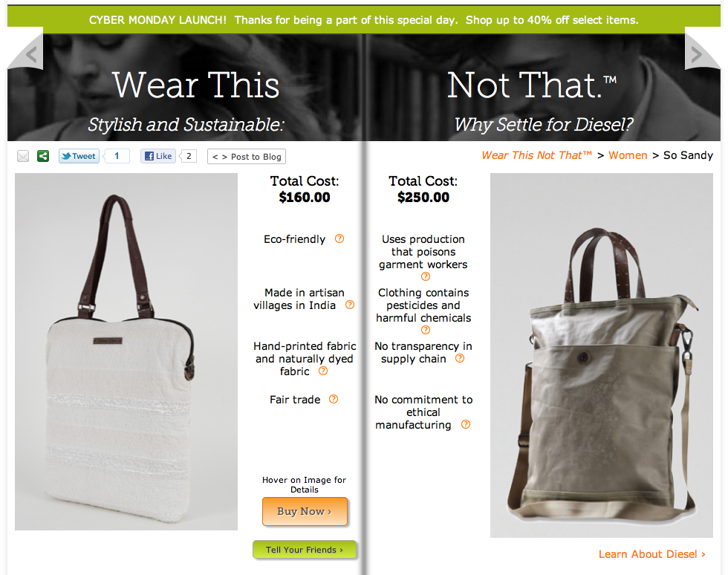Viewport: 728px width, 575px height.
Task: Click help icon beside ethical manufacturing
Action: 466,424
